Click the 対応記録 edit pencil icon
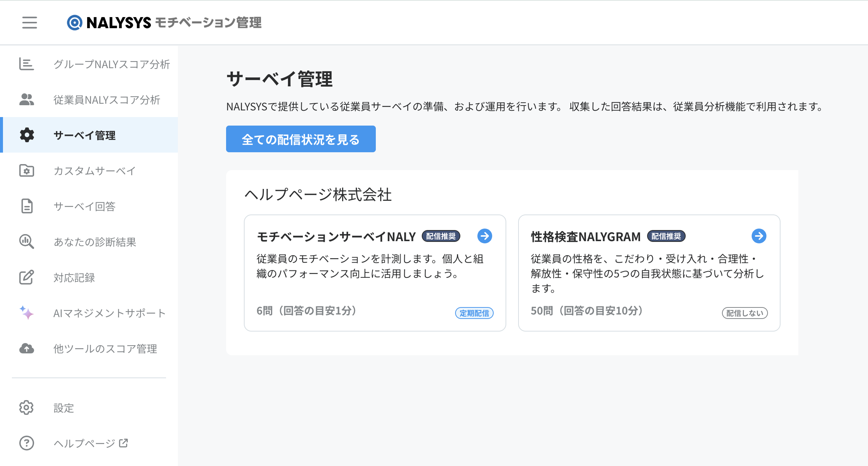This screenshot has width=868, height=466. point(27,277)
